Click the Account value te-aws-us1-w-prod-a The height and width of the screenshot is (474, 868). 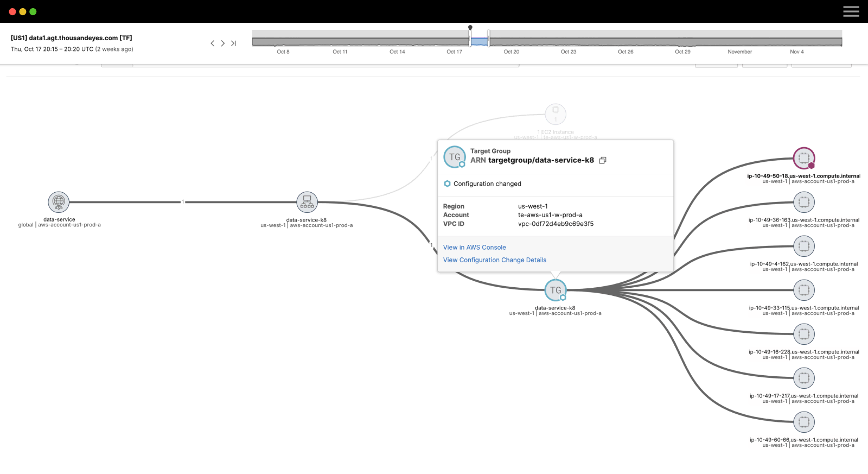pos(550,215)
